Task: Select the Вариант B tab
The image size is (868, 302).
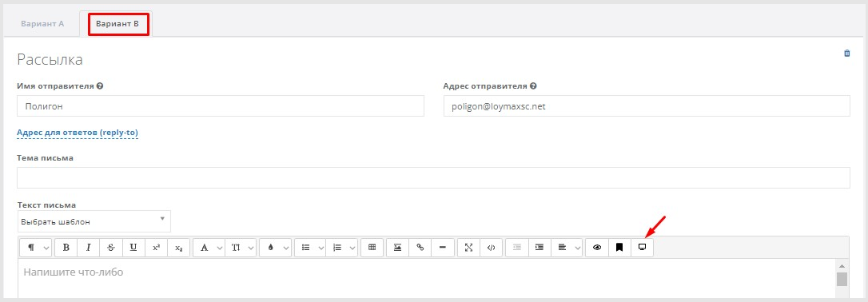Action: coord(117,24)
